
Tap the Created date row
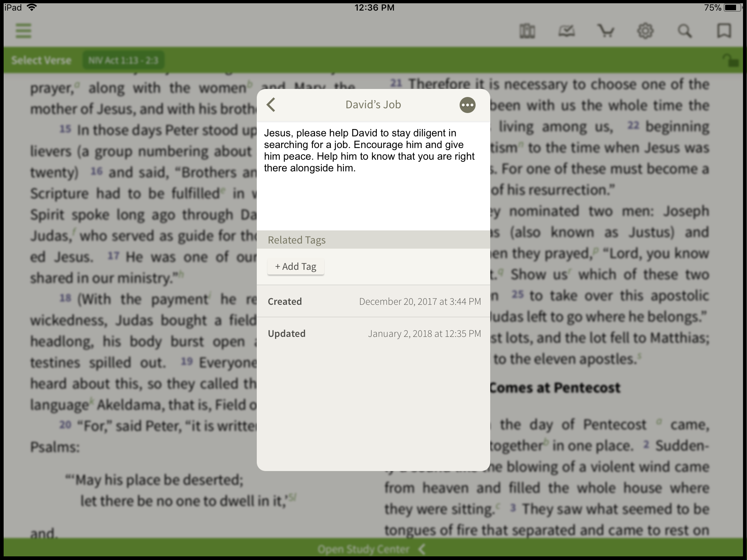click(x=373, y=301)
